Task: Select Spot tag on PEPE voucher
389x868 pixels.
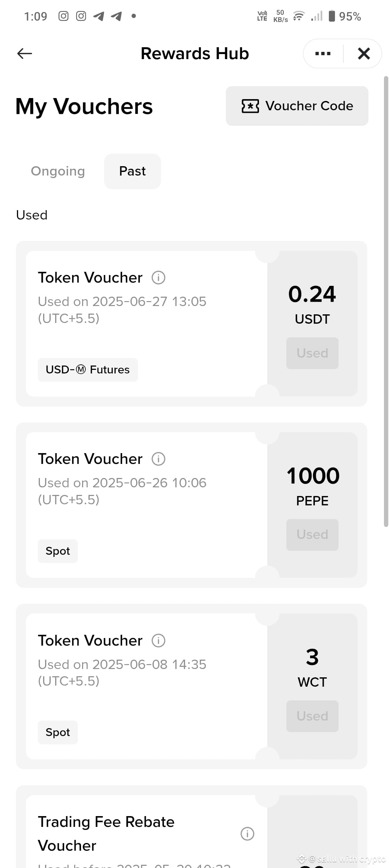Action: click(x=58, y=551)
